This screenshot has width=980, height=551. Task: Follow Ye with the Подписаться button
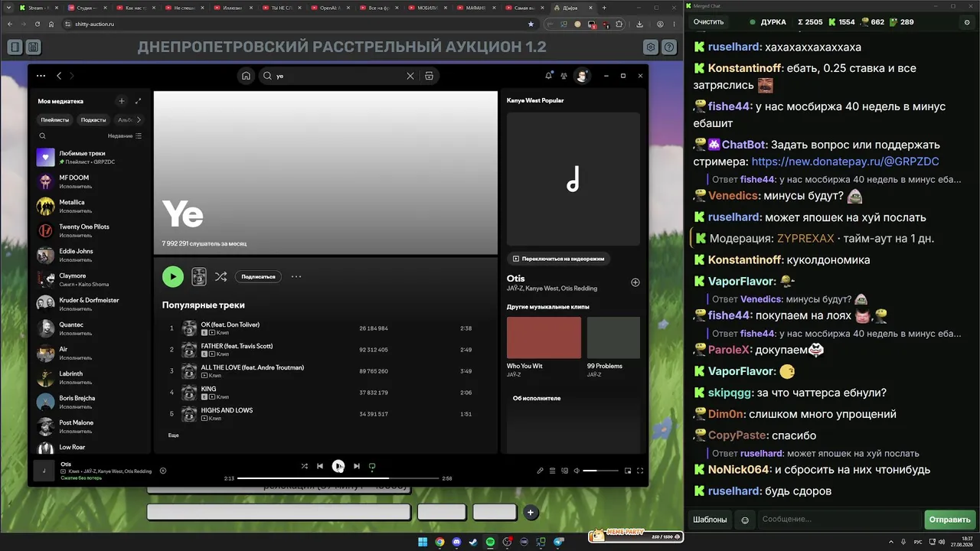[x=258, y=277]
